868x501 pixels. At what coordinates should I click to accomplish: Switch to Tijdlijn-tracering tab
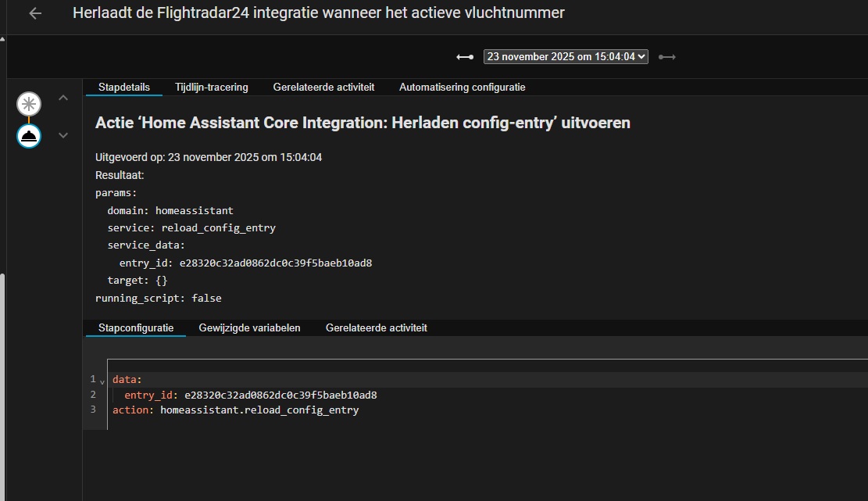211,88
